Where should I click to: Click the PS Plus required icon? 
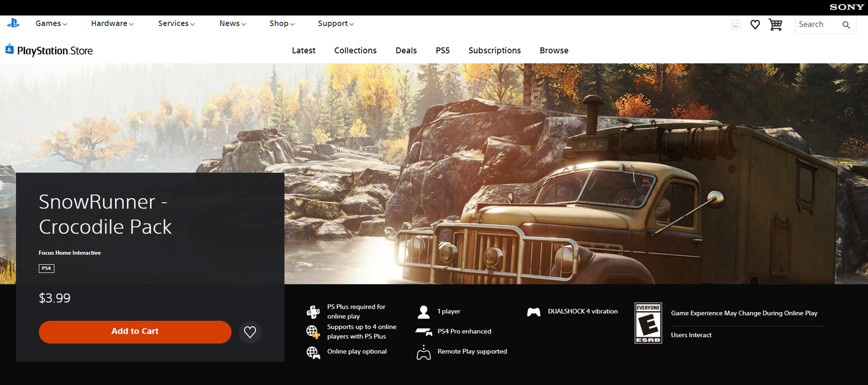[313, 312]
